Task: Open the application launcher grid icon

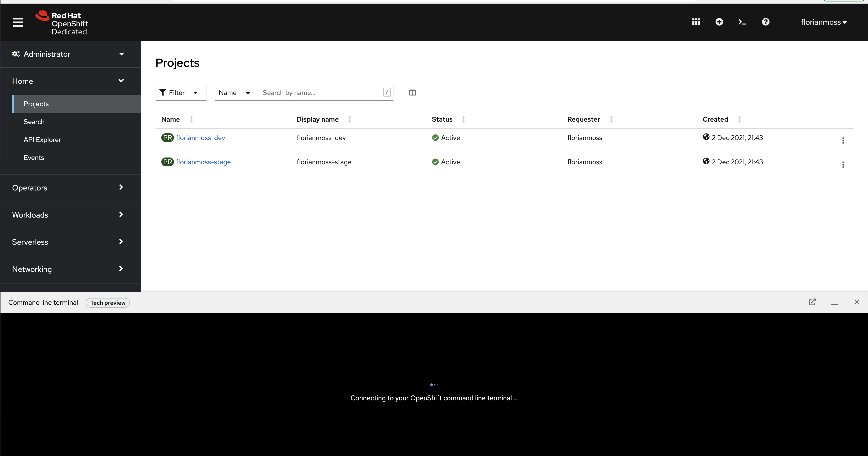Action: 696,22
